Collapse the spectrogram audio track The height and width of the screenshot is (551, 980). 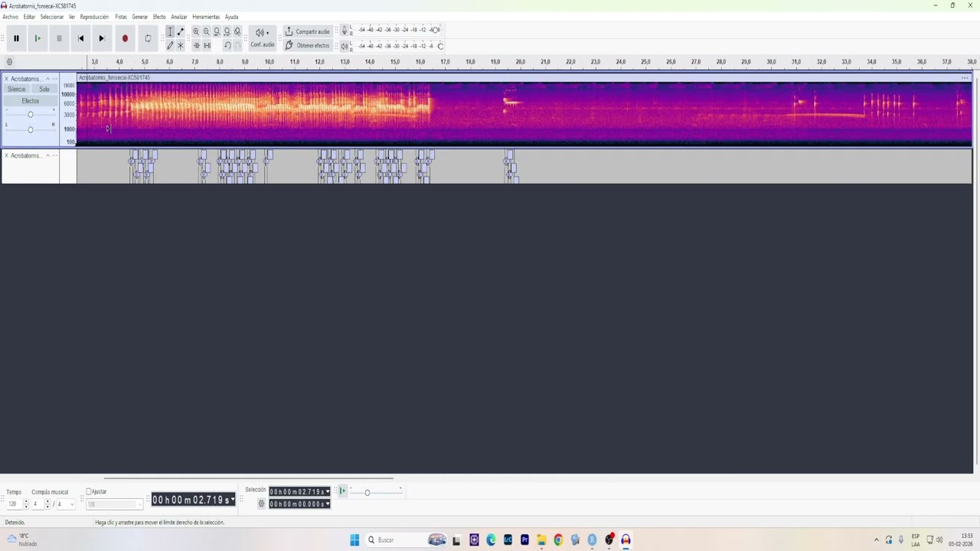[x=47, y=79]
